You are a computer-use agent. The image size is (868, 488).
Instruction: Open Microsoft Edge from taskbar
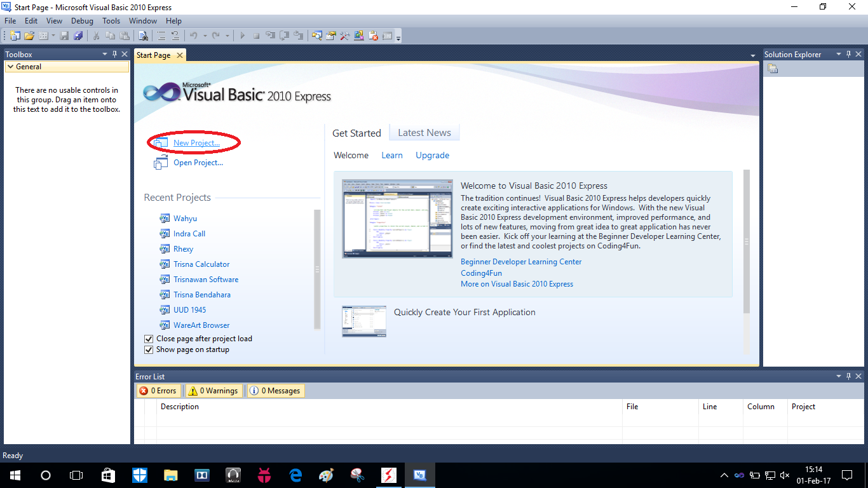(x=295, y=475)
